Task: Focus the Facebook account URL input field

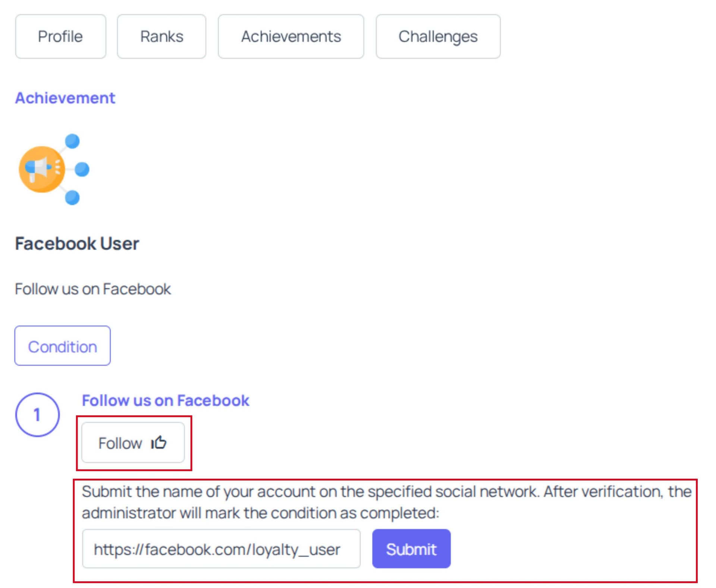Action: click(221, 549)
